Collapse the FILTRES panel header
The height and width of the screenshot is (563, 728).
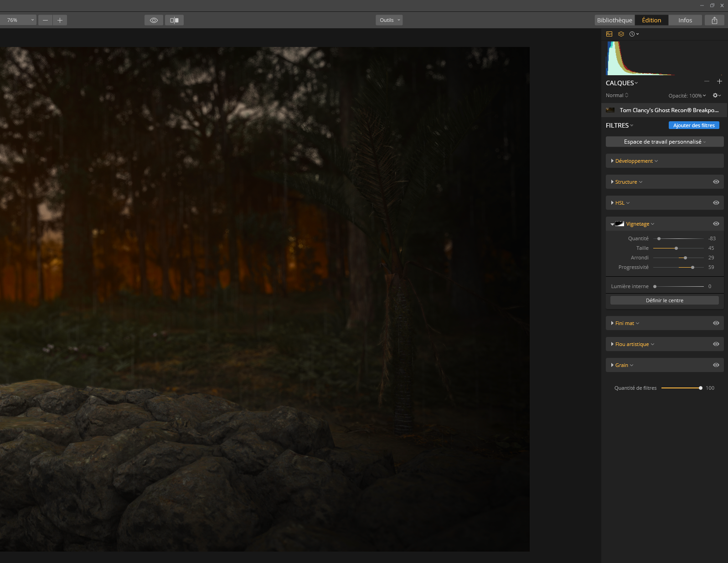620,125
